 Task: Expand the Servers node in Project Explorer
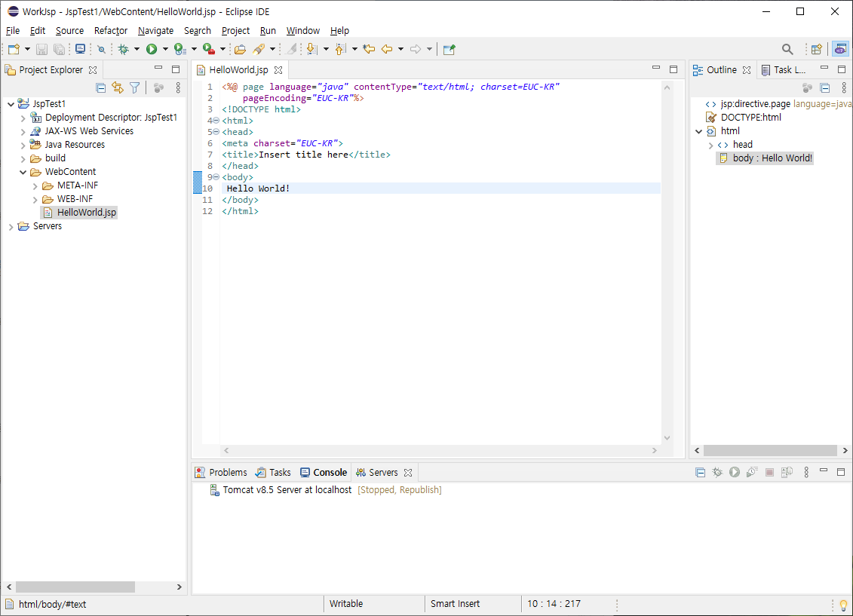(11, 225)
